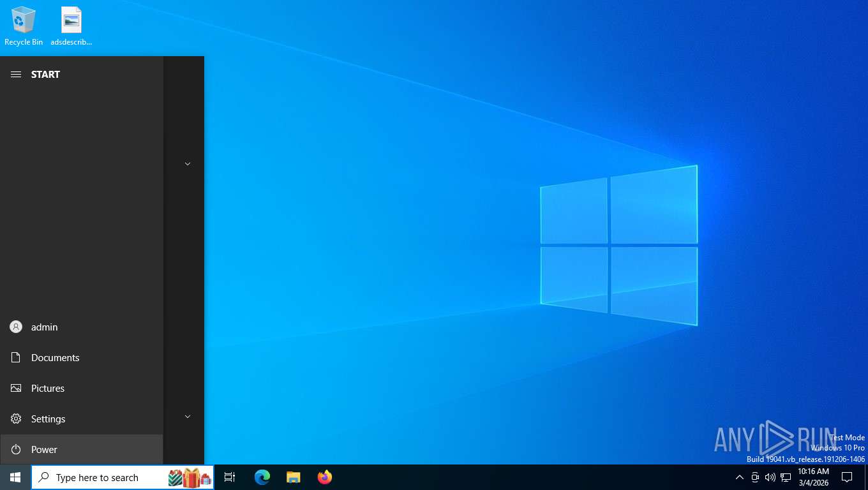The height and width of the screenshot is (490, 868).
Task: Click the admin avatar icon
Action: click(x=16, y=327)
